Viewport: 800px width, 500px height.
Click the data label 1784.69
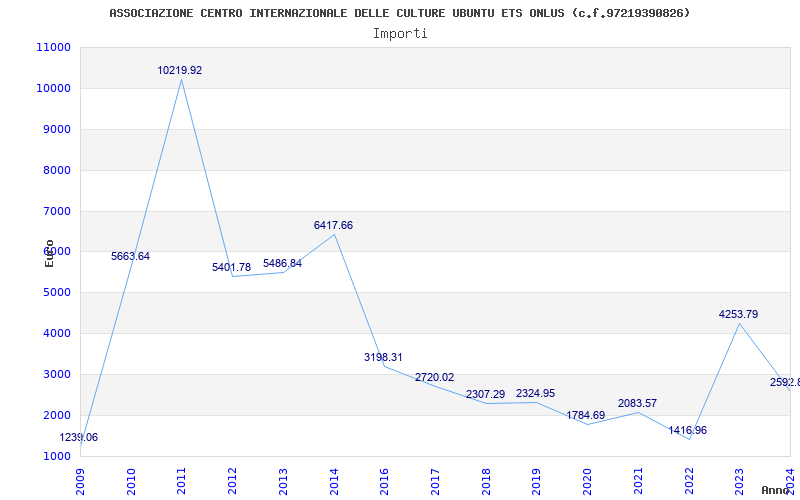[585, 415]
